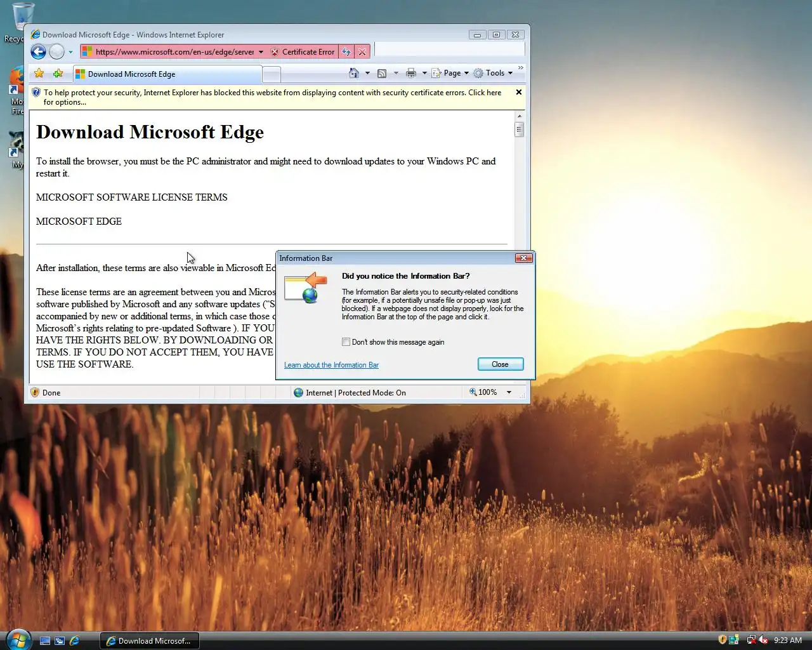
Task: Click Switch between windows Quick Launch icon
Action: 60,641
